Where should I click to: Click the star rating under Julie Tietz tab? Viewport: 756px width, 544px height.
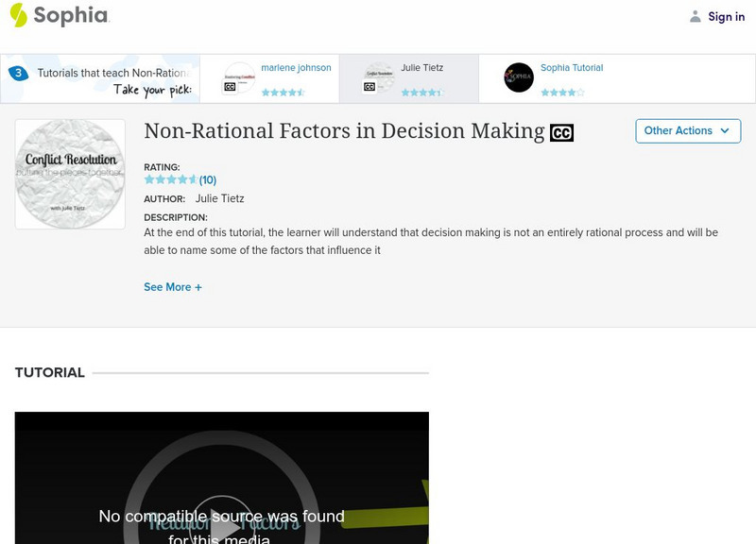click(422, 92)
